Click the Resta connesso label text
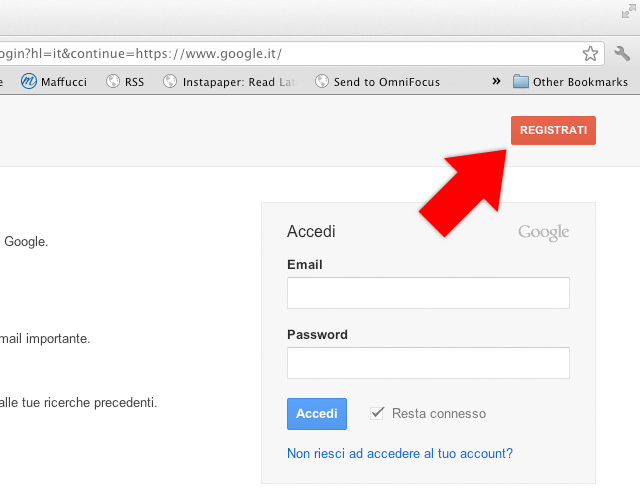 click(439, 413)
